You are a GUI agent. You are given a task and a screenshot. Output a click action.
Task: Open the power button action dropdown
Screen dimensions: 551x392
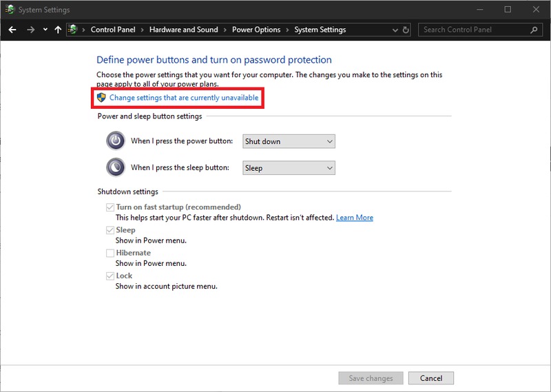(x=289, y=141)
